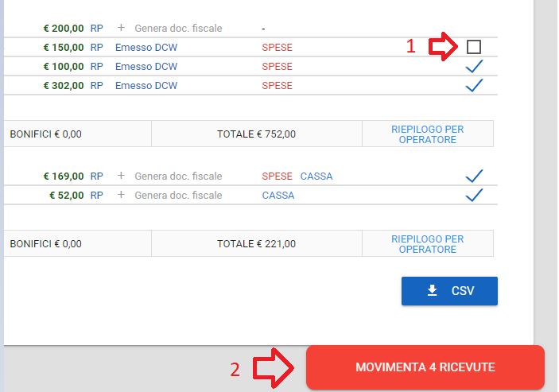Click plus icon on €200,00 row

coord(121,28)
